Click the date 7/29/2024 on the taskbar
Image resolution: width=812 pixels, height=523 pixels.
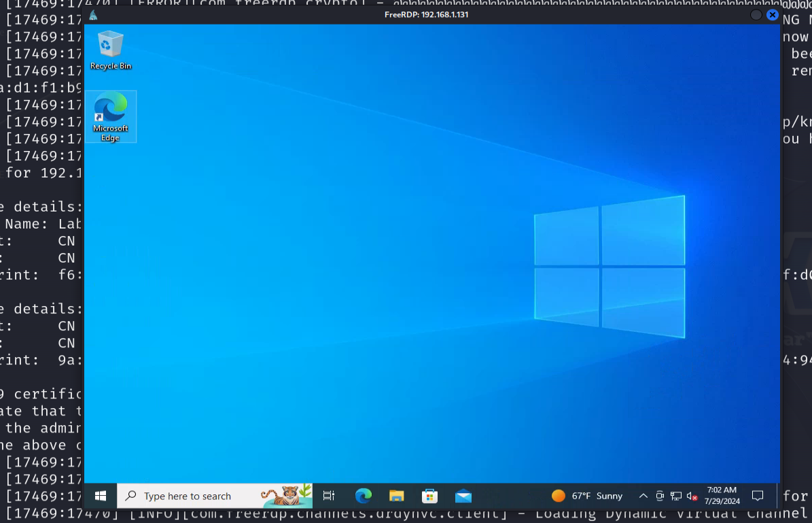(722, 501)
